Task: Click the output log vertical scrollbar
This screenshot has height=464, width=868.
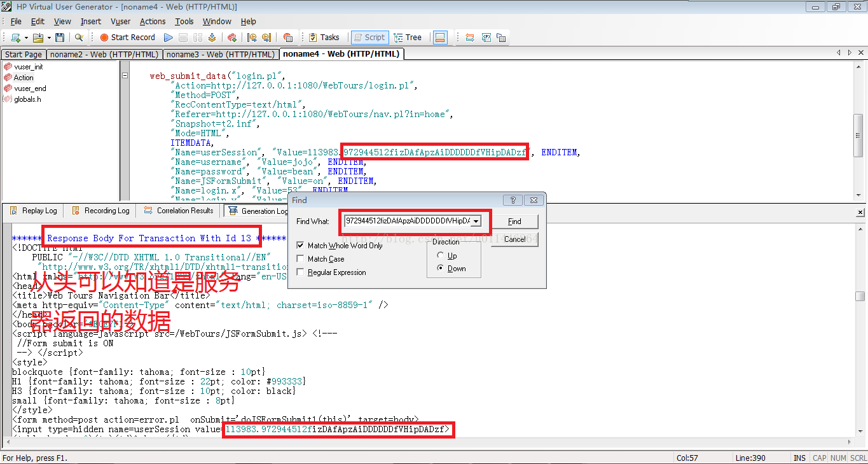Action: 860,297
